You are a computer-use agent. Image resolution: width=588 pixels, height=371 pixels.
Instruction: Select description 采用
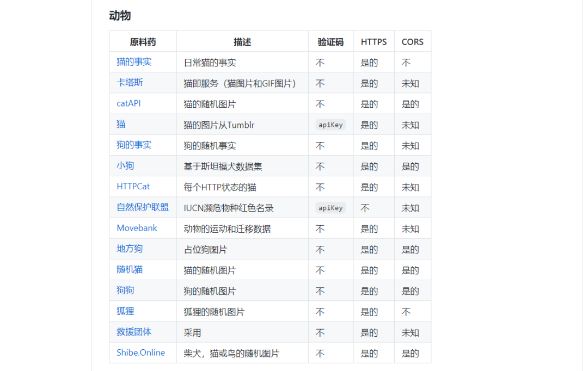coord(192,333)
